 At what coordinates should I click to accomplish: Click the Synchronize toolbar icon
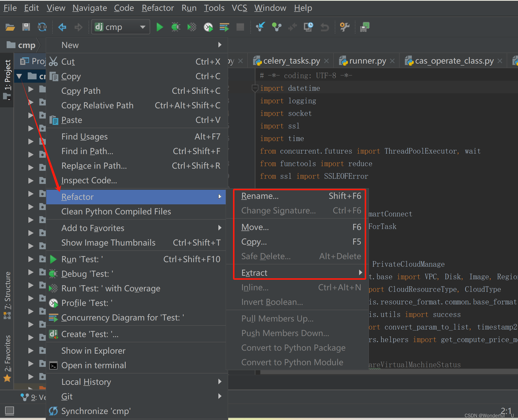pyautogui.click(x=42, y=27)
